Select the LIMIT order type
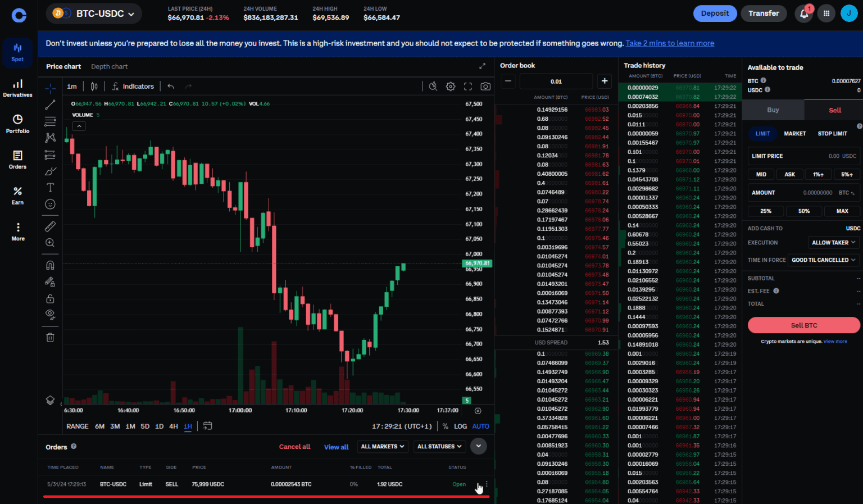This screenshot has height=504, width=863. 762,134
